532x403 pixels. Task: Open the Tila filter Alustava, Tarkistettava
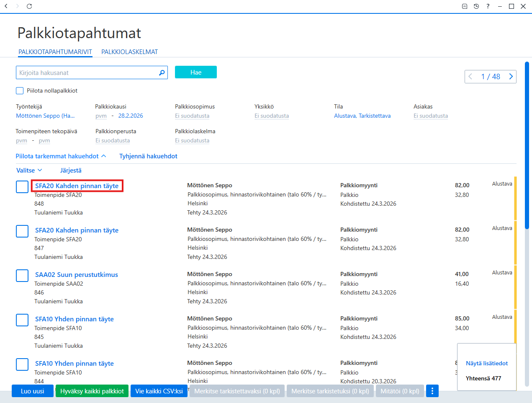pos(362,116)
